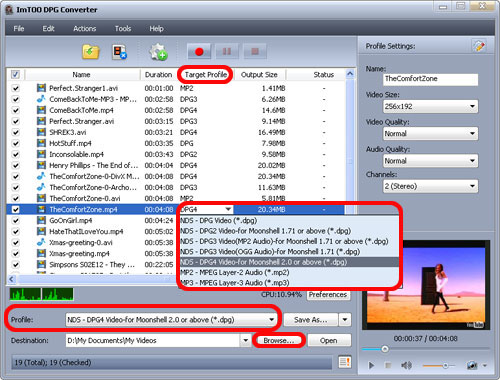
Task: Open the Profile dropdown at bottom
Action: [171, 320]
